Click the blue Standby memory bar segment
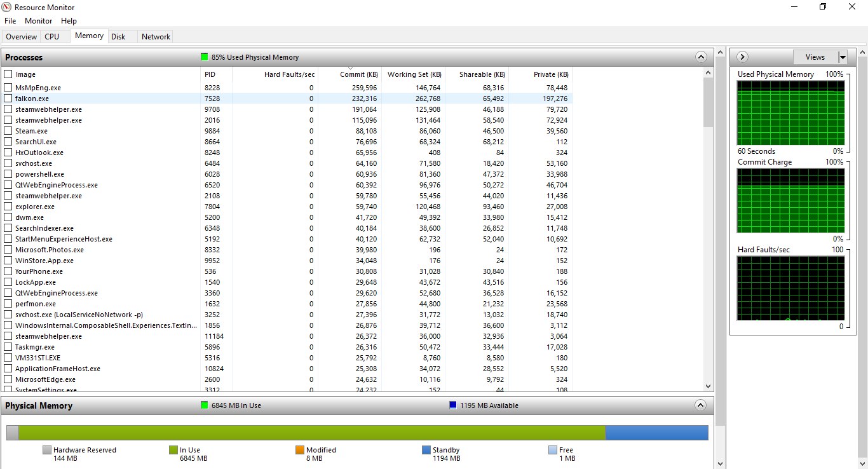The width and height of the screenshot is (868, 469). 657,432
